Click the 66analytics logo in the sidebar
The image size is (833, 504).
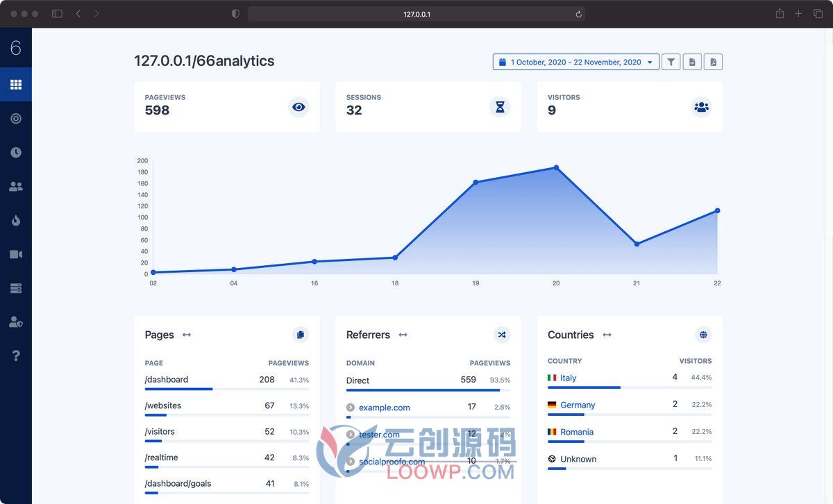coord(16,48)
